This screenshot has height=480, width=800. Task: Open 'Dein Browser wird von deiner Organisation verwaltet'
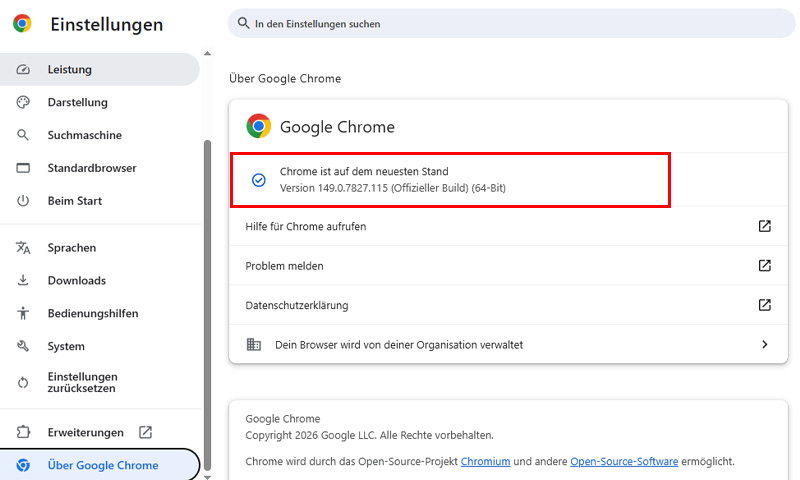(508, 344)
